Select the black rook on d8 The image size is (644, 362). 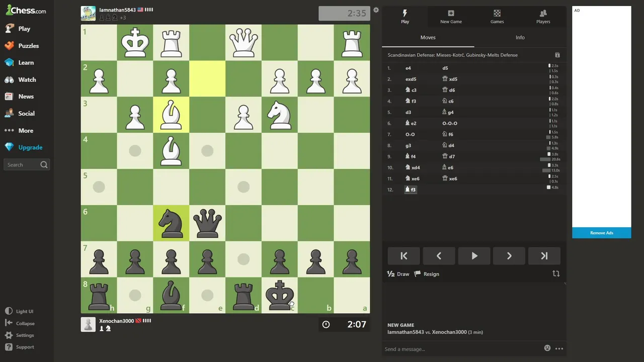pyautogui.click(x=244, y=295)
